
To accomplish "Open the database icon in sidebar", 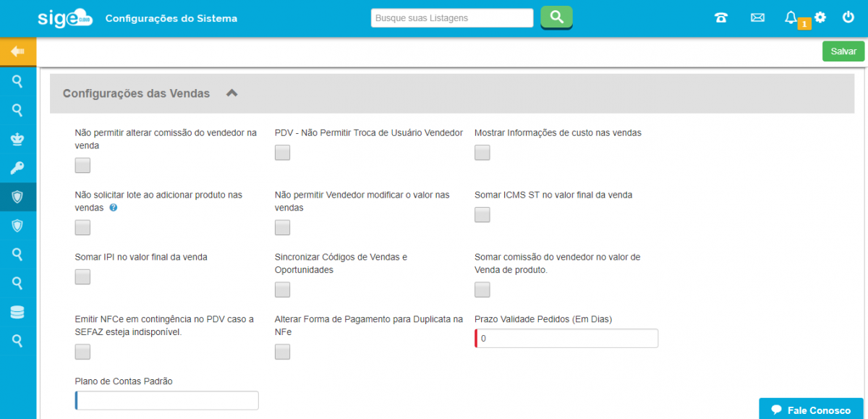I will click(x=17, y=312).
